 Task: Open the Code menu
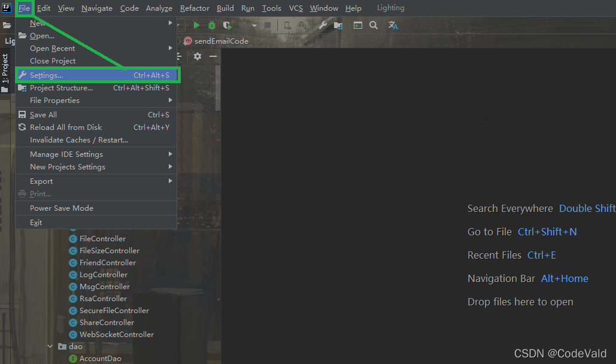coord(129,8)
